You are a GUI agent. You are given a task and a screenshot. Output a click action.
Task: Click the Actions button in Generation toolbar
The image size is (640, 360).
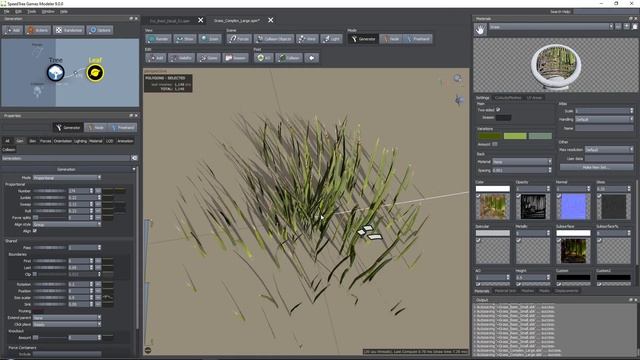[38, 30]
